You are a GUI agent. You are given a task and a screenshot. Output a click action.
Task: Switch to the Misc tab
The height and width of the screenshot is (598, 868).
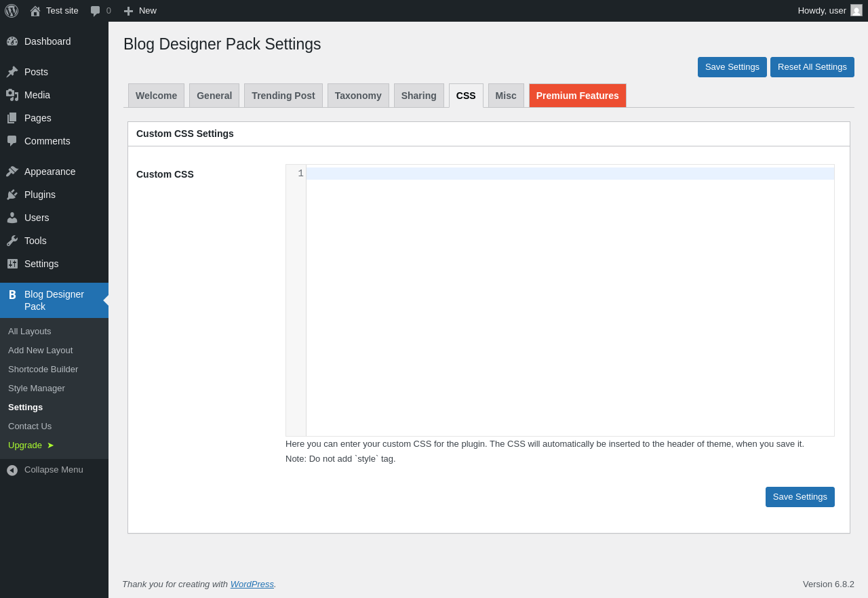pos(506,96)
